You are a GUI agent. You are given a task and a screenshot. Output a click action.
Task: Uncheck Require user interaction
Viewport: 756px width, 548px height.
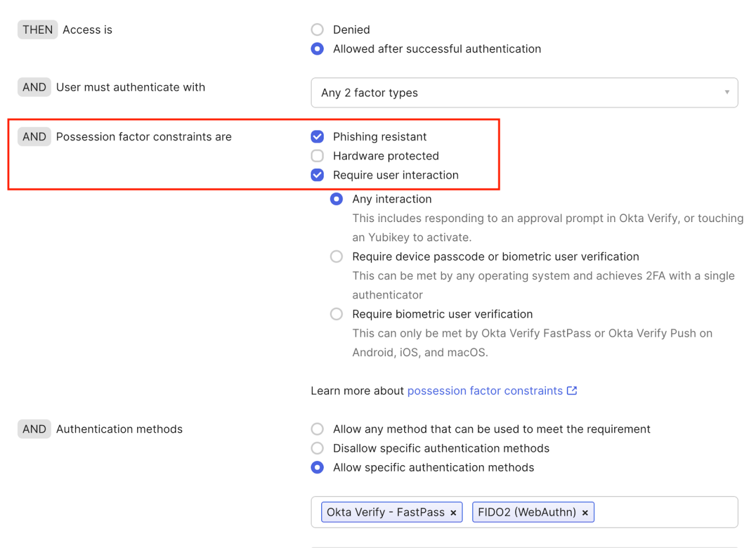pos(317,175)
